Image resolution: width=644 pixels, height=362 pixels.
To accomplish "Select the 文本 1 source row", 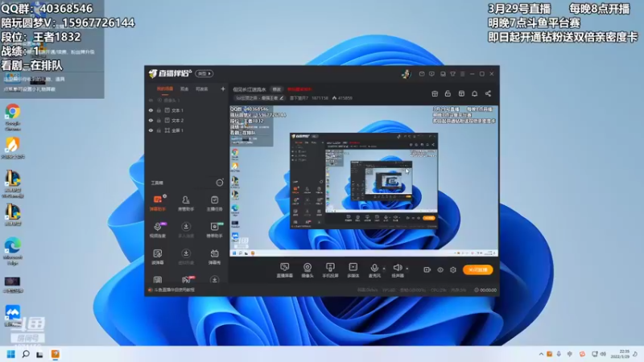I will (187, 110).
